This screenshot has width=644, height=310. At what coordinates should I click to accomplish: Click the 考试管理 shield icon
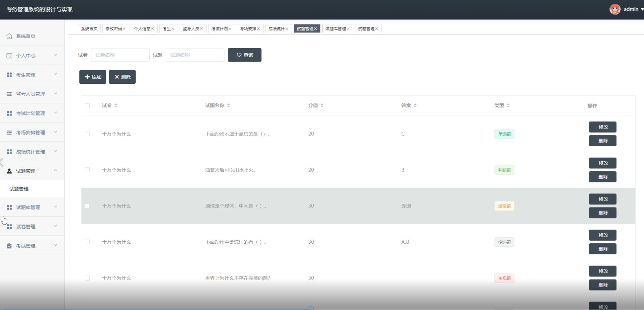tap(9, 245)
